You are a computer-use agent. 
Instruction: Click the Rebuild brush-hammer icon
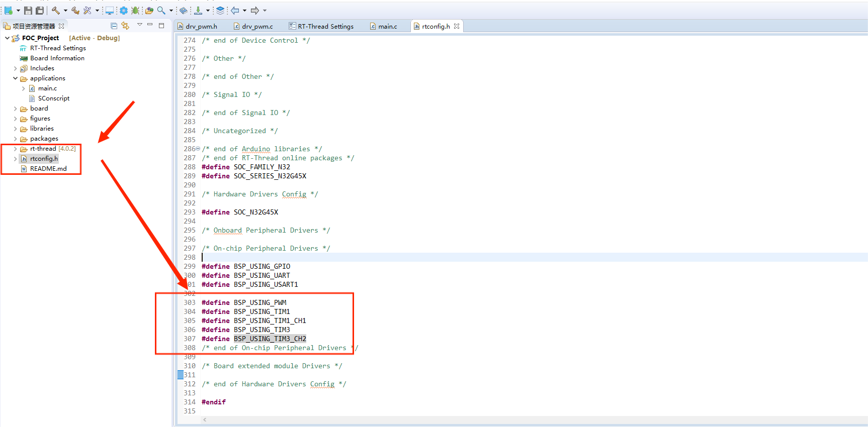click(75, 10)
